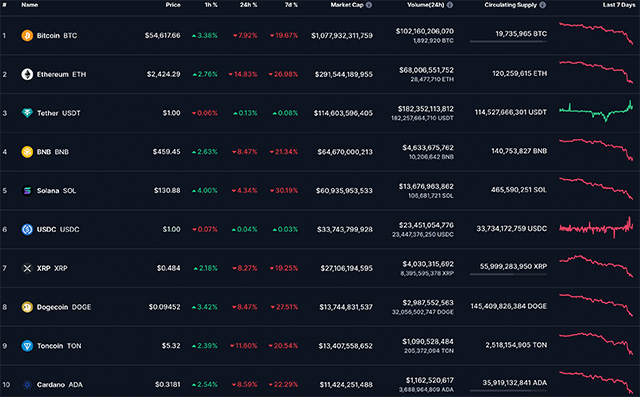Click the Toncoin logo icon

(x=27, y=346)
